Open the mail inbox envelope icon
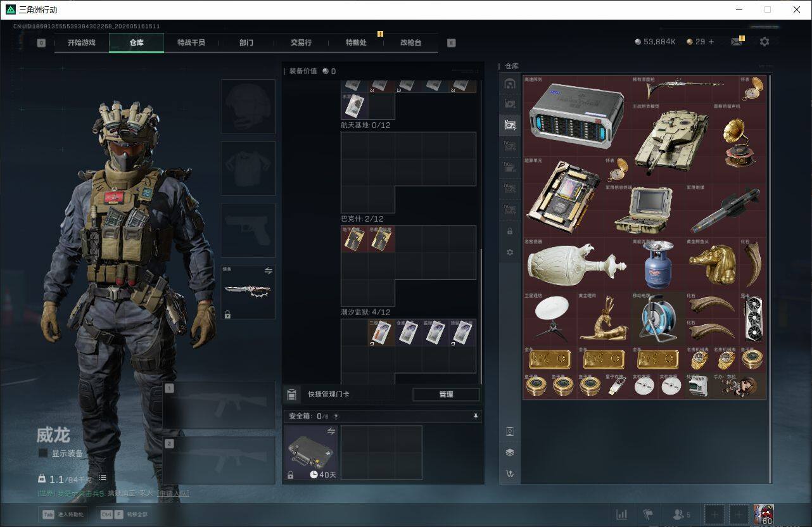 click(737, 42)
